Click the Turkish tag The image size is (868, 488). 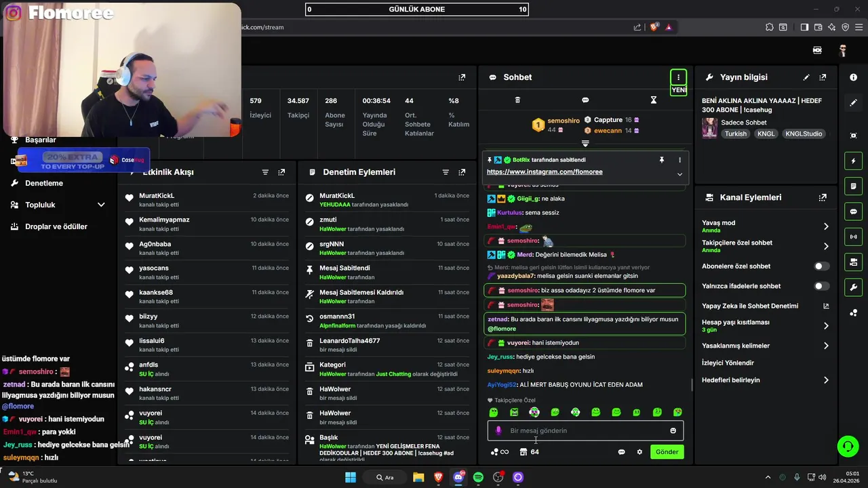click(x=736, y=134)
